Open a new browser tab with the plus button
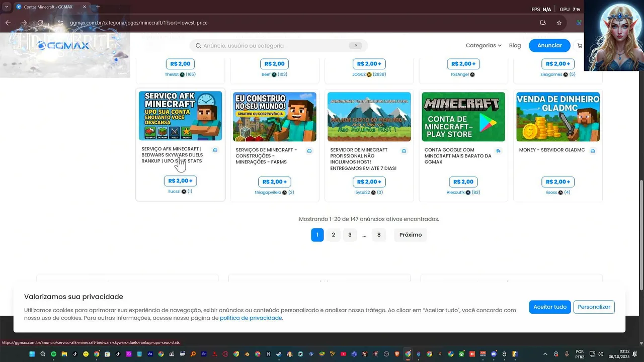 click(98, 7)
